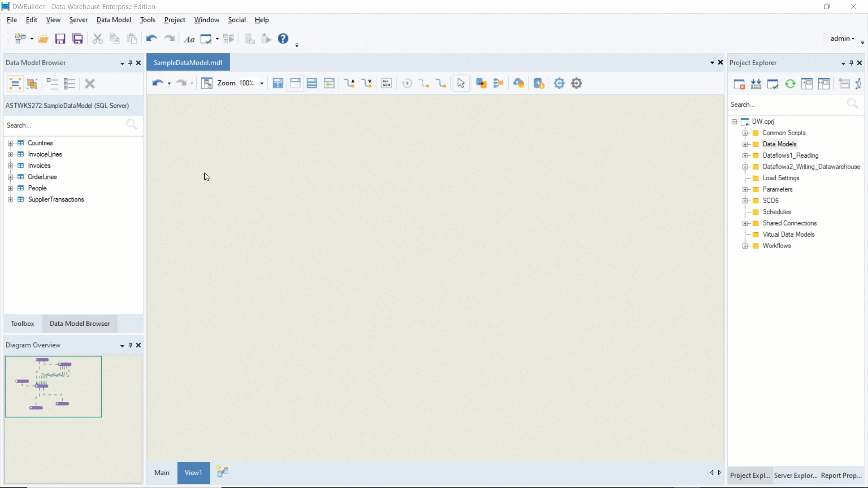Viewport: 868px width, 488px height.
Task: Click the Project Explorer search field
Action: point(787,104)
